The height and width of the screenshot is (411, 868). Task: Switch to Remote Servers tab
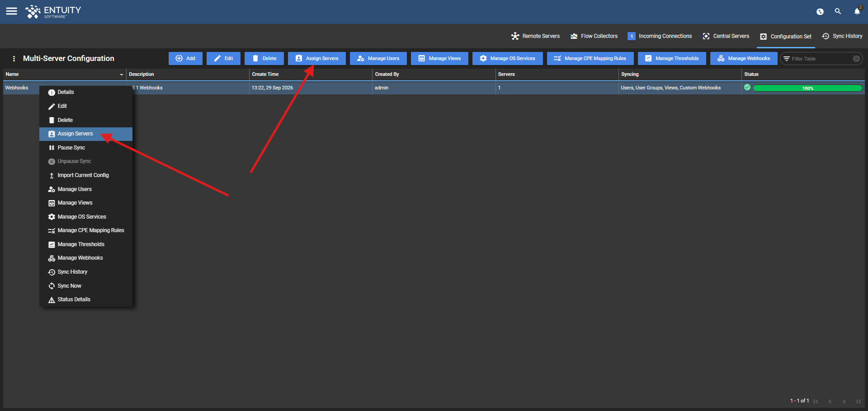(x=536, y=36)
